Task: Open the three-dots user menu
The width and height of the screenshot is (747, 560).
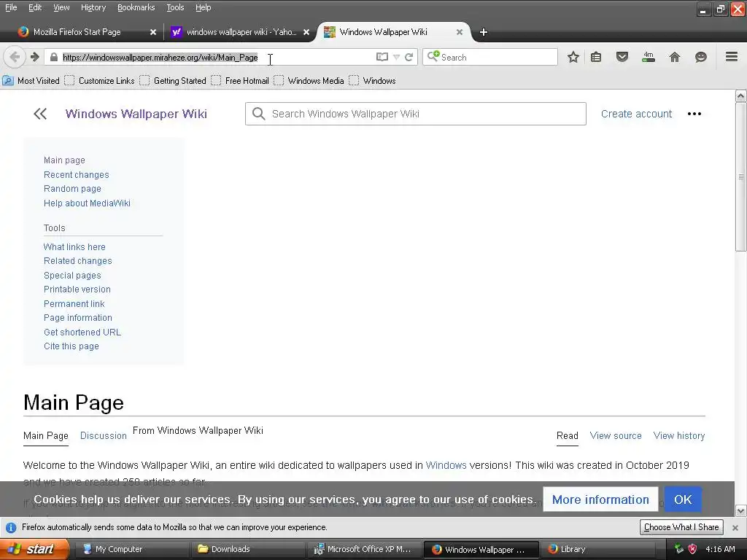Action: point(694,114)
